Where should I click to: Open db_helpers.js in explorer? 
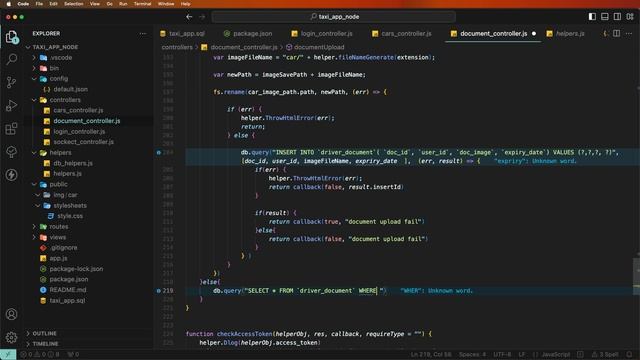click(73, 163)
